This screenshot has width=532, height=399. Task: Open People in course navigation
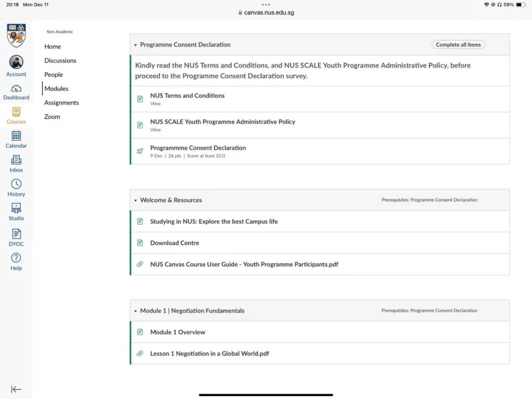pos(54,74)
